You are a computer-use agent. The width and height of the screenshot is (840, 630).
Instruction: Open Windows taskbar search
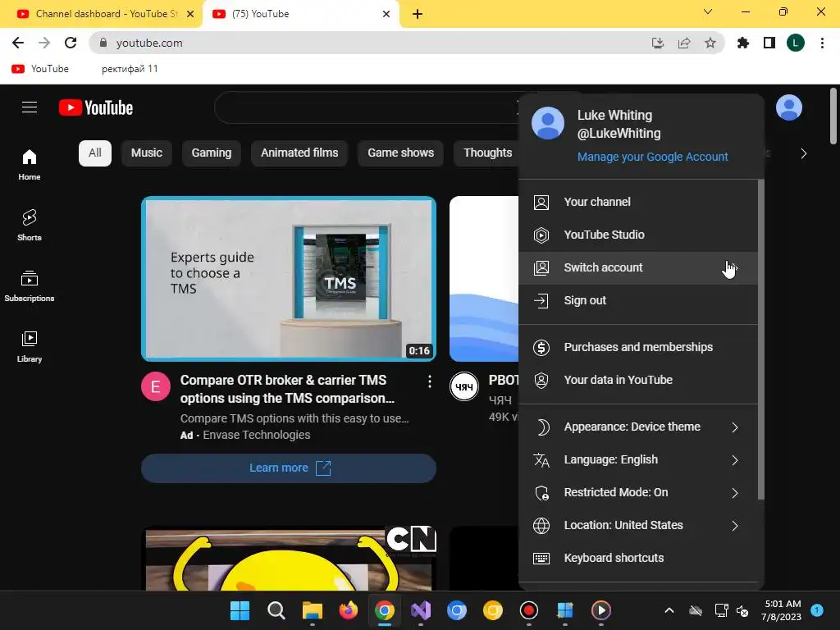[276, 610]
